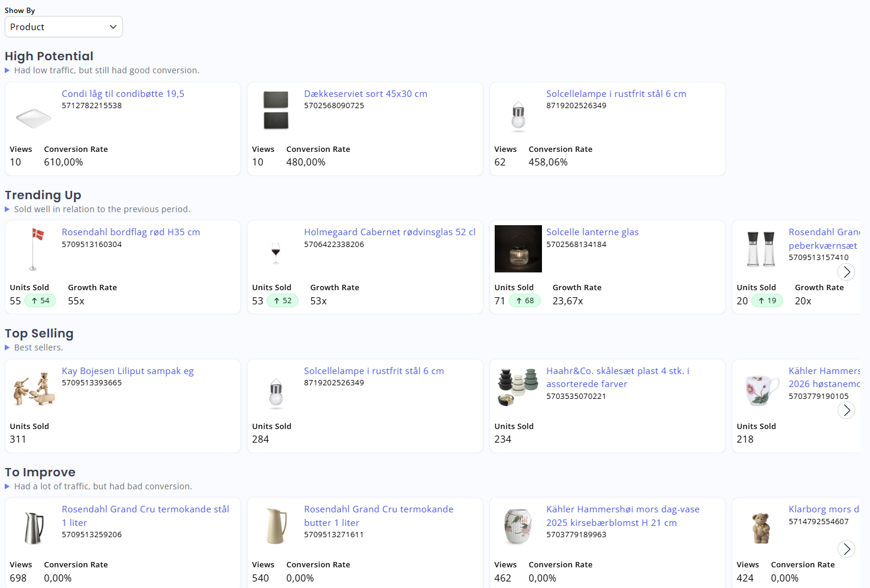The height and width of the screenshot is (588, 870).
Task: Click the green +54 growth badge
Action: (x=41, y=301)
